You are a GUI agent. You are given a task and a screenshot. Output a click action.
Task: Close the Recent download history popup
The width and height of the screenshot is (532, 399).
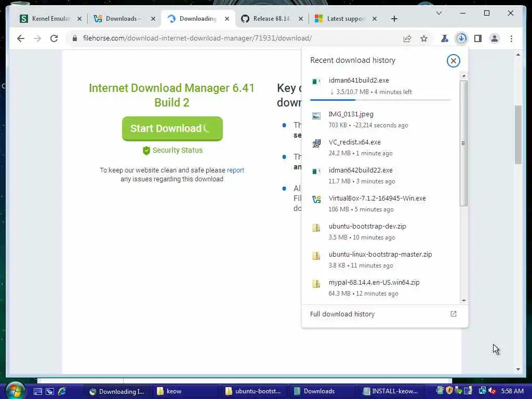click(453, 61)
